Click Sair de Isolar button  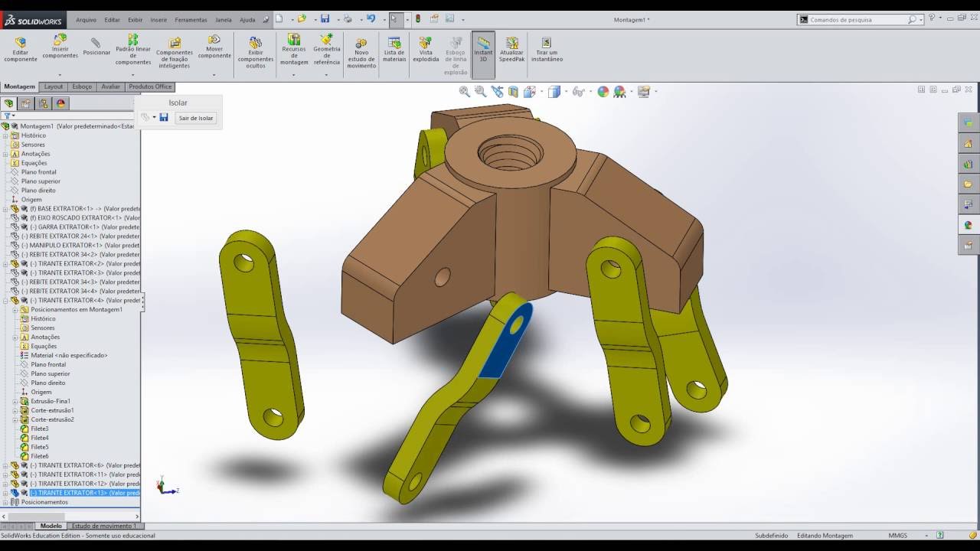tap(196, 118)
